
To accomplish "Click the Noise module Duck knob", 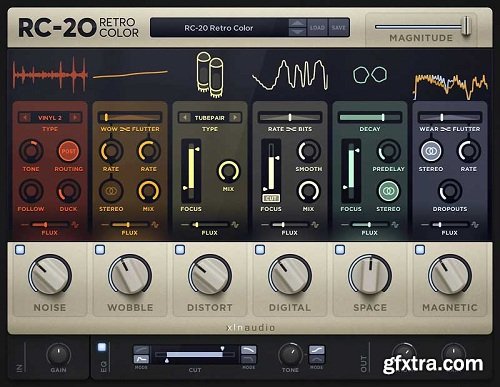I will tap(68, 191).
